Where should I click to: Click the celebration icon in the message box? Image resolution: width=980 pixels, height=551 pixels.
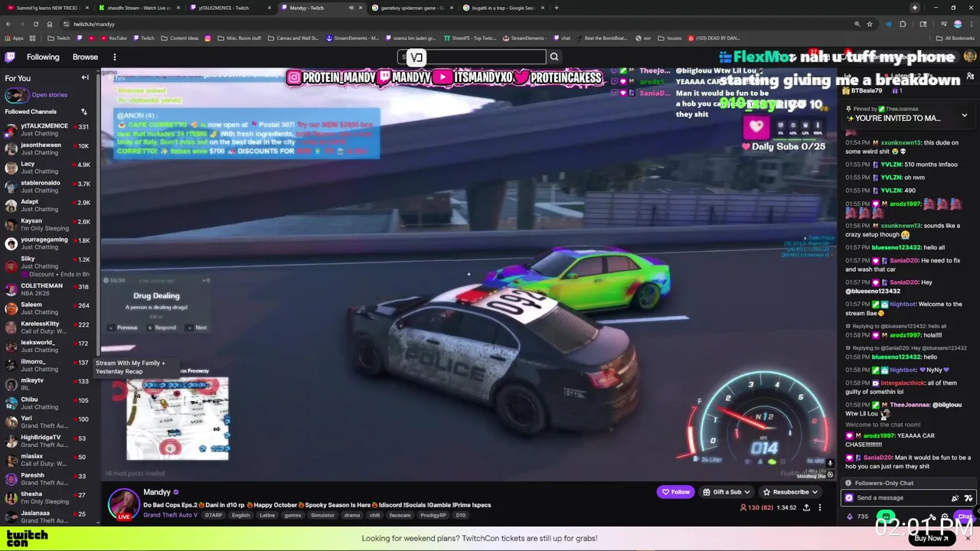955,497
